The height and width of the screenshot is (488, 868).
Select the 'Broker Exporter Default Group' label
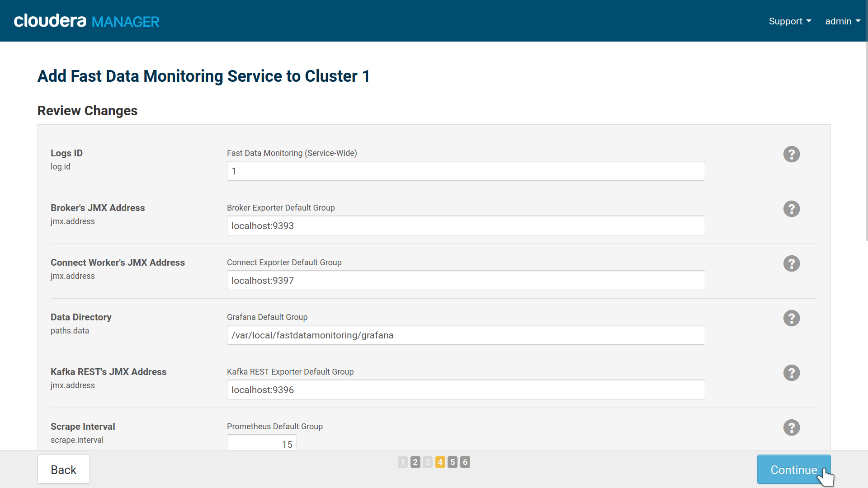click(281, 208)
